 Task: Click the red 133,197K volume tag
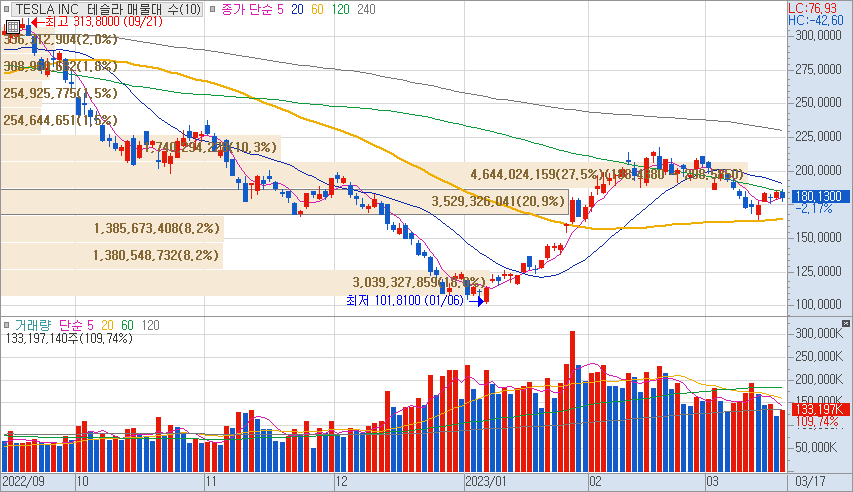click(x=821, y=410)
